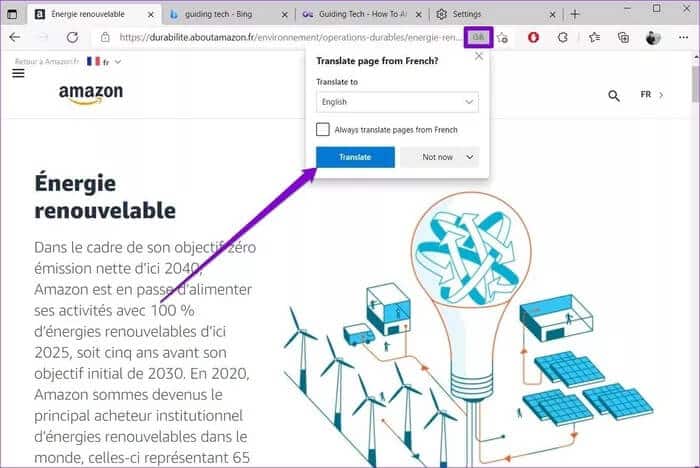This screenshot has height=468, width=700.
Task: Add this page to favorites star
Action: click(x=503, y=38)
